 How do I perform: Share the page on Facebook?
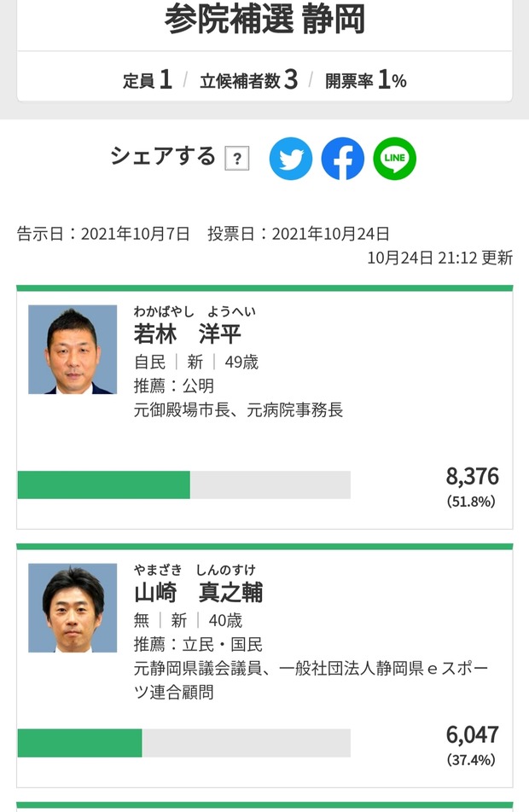coord(343,159)
